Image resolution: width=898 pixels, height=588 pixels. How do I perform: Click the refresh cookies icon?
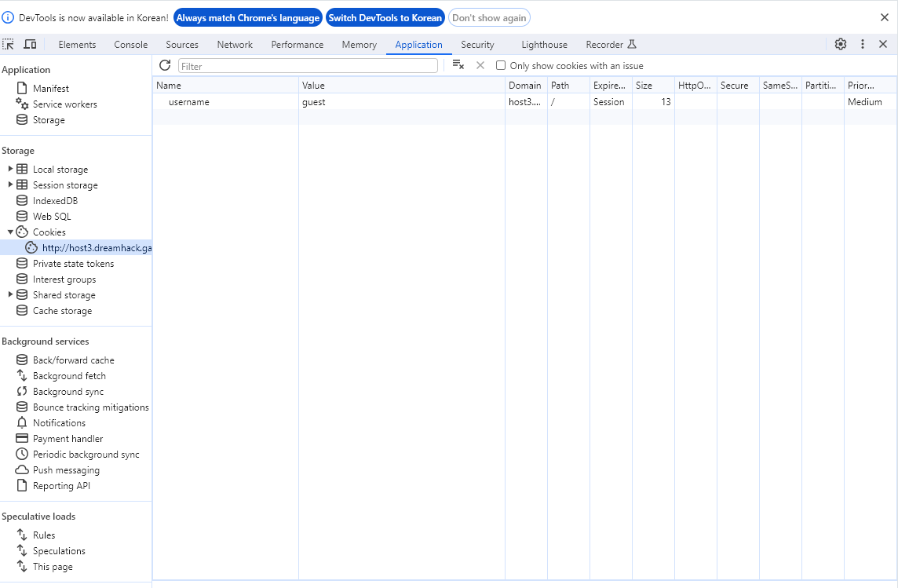point(165,65)
